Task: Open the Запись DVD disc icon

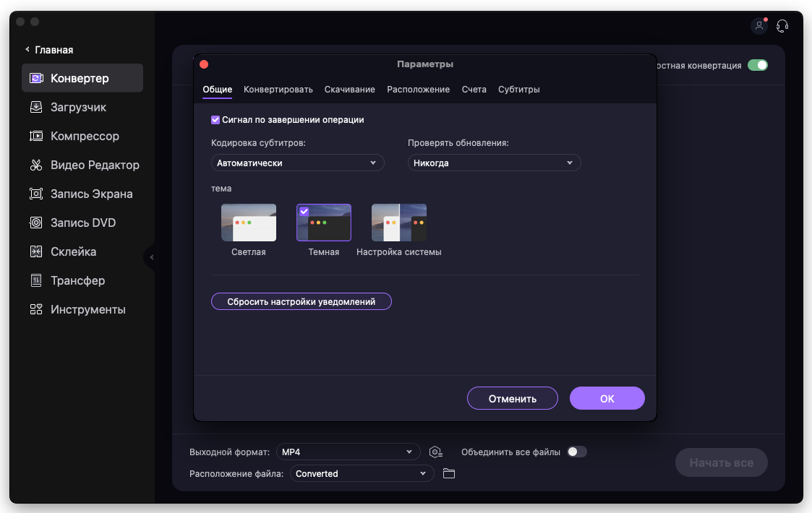Action: tap(36, 223)
